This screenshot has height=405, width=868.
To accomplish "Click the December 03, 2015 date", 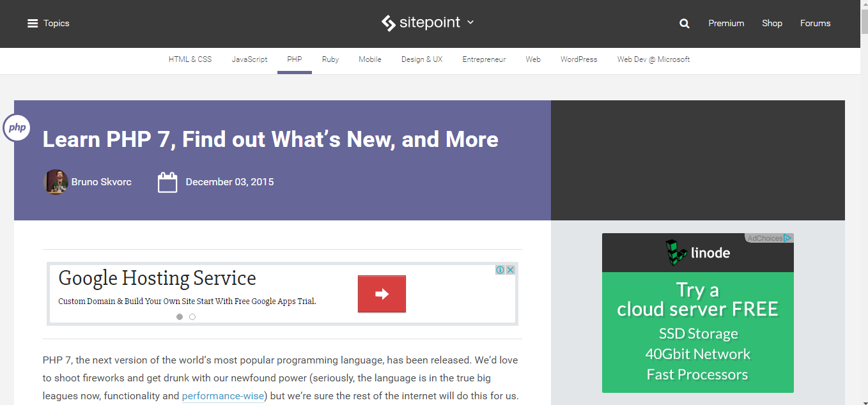I will (x=229, y=182).
